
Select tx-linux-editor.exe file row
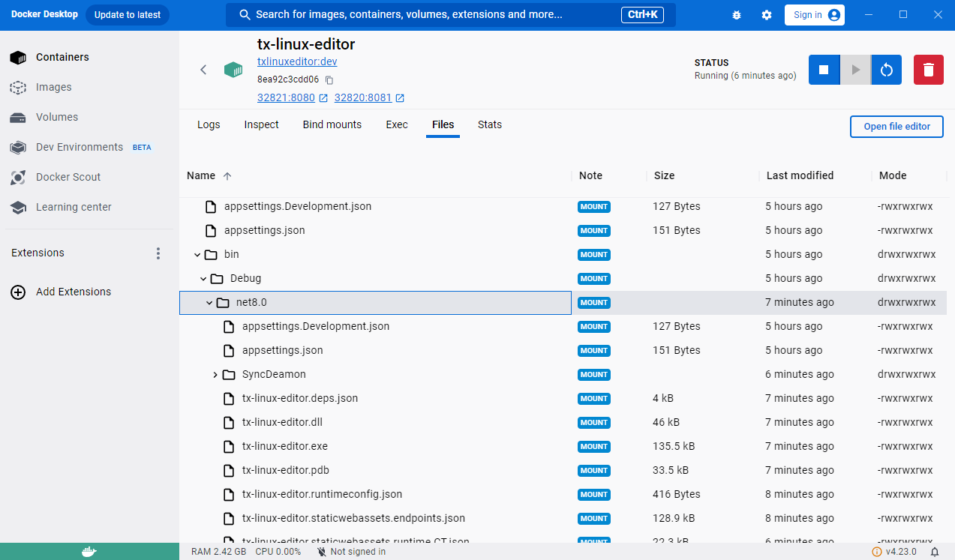[x=563, y=447]
